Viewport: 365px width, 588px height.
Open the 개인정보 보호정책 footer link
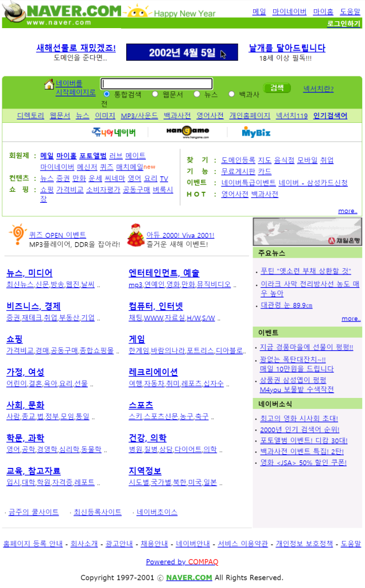coord(304,543)
